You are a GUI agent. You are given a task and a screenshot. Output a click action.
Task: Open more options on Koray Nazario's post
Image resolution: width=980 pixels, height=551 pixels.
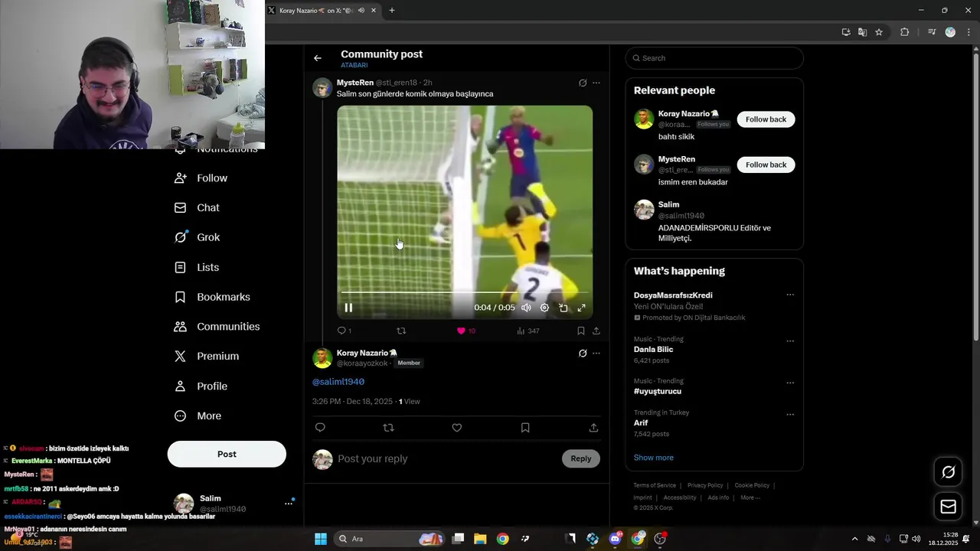(x=596, y=354)
